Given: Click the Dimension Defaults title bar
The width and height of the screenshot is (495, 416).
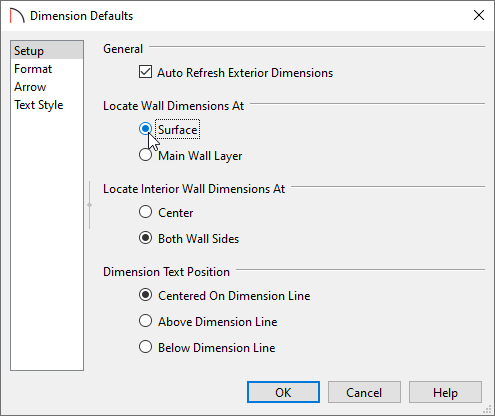Looking at the screenshot, I should point(247,16).
